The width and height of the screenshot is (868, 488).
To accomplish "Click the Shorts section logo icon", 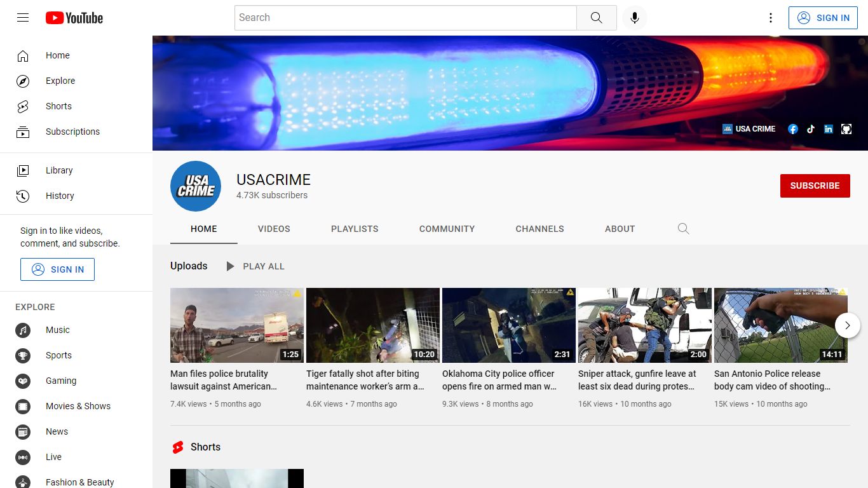I will point(178,447).
